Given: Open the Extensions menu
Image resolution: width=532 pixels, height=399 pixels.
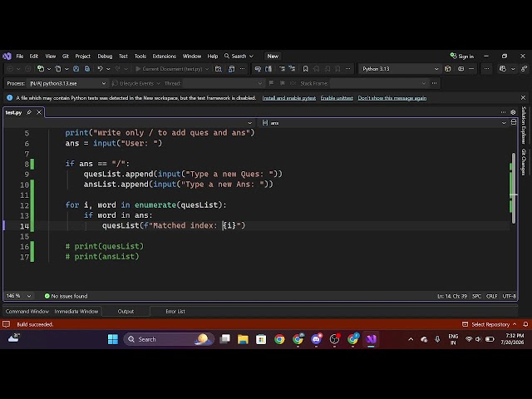Looking at the screenshot, I should (x=165, y=56).
